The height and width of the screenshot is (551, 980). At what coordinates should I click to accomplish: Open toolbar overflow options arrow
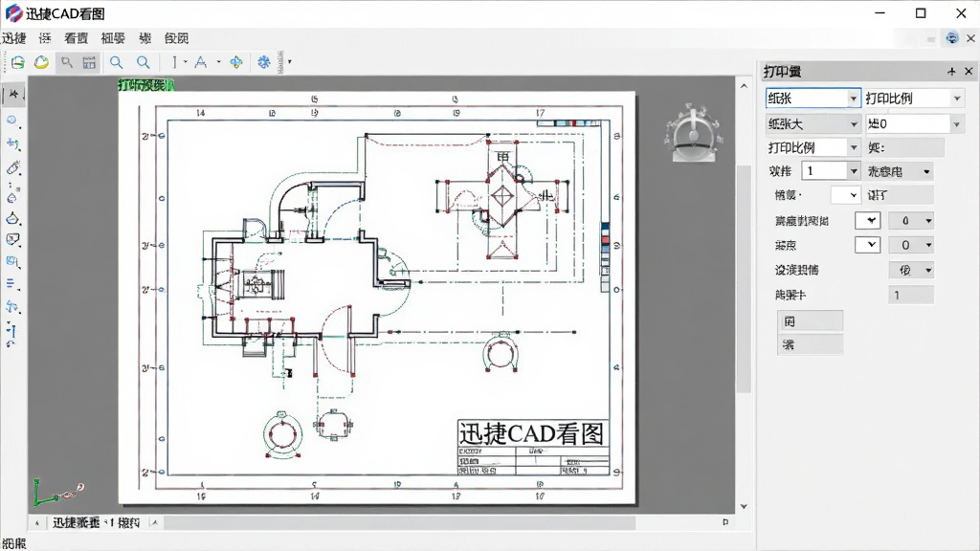(x=289, y=62)
